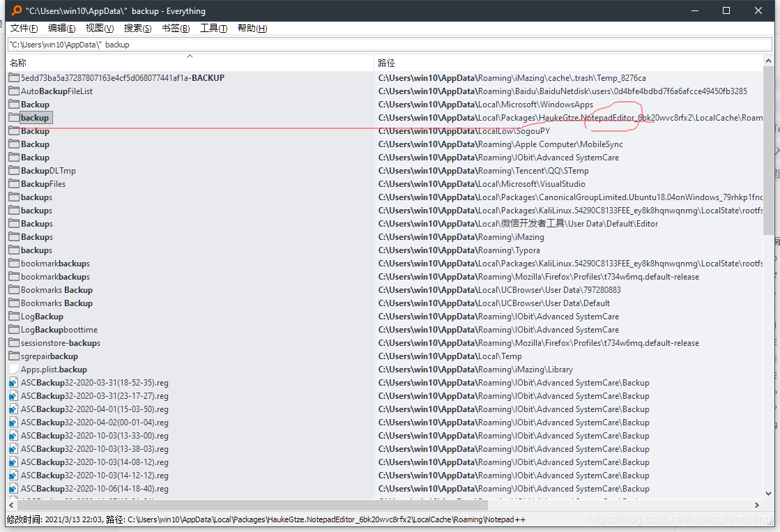This screenshot has width=780, height=532.
Task: Click the BackupDLTmp folder icon
Action: point(14,170)
